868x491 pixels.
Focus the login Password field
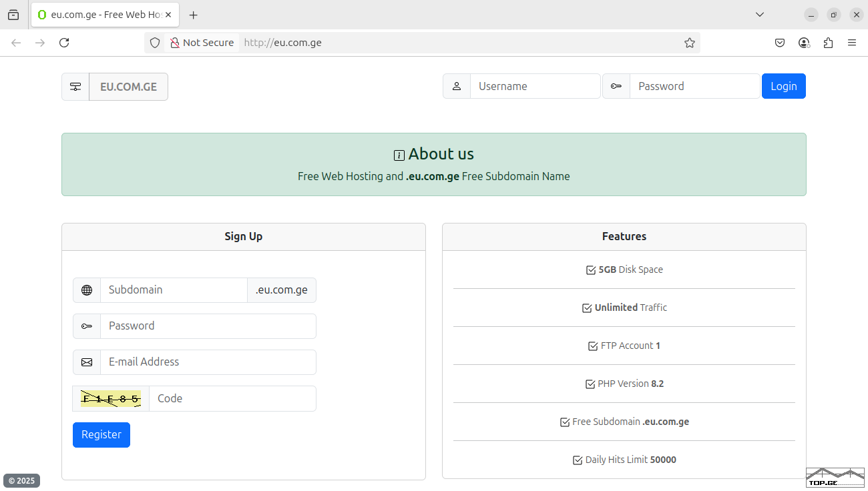point(695,86)
